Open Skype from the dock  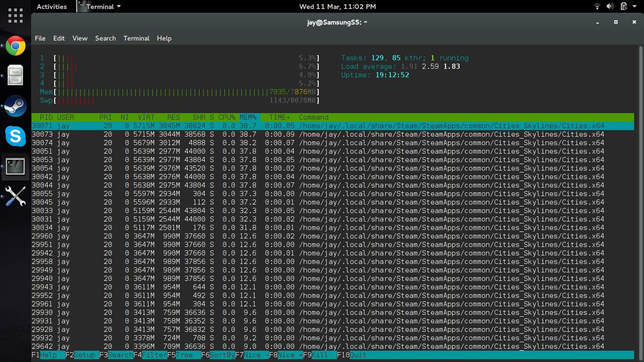pos(16,136)
